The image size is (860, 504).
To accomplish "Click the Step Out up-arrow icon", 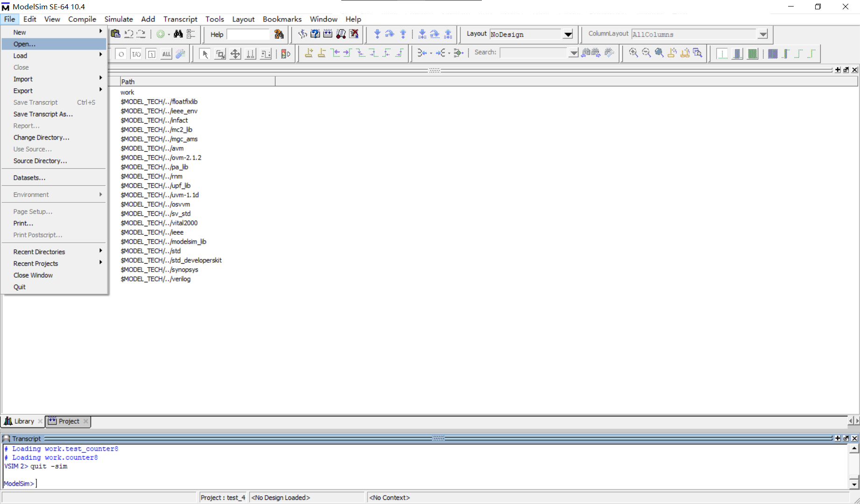I will [x=403, y=34].
